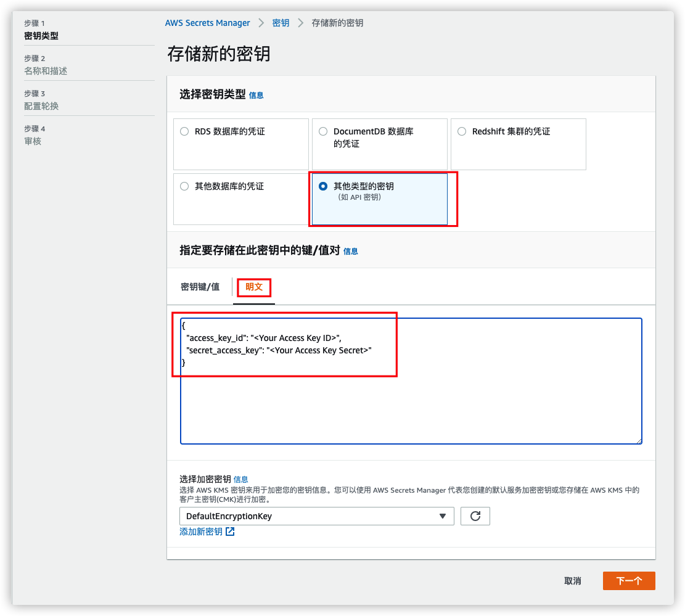This screenshot has height=616, width=685.
Task: Switch to the 密钥键/值 tab
Action: point(200,287)
